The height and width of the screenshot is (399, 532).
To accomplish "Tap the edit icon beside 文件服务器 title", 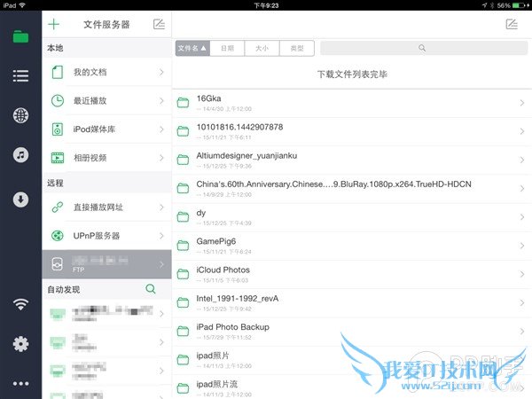I will (159, 24).
